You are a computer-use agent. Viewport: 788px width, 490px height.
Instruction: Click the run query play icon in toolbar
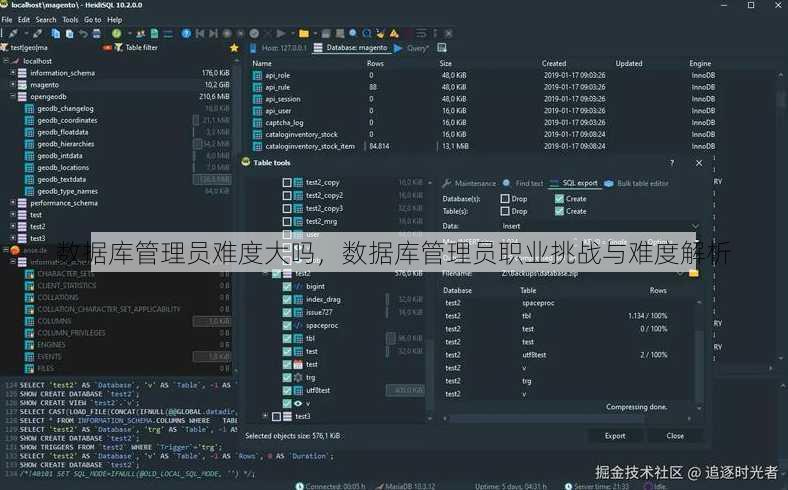(x=280, y=33)
